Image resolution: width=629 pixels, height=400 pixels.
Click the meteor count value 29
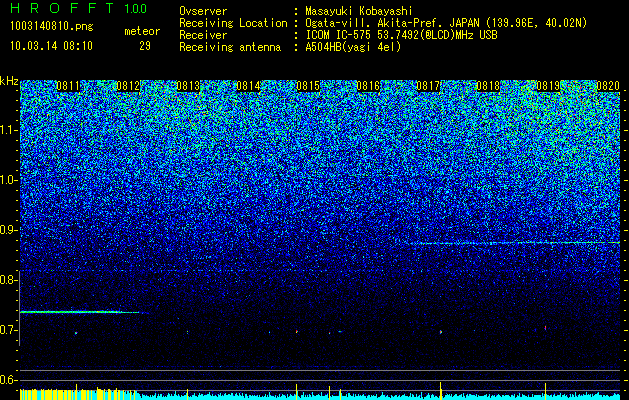(x=145, y=46)
